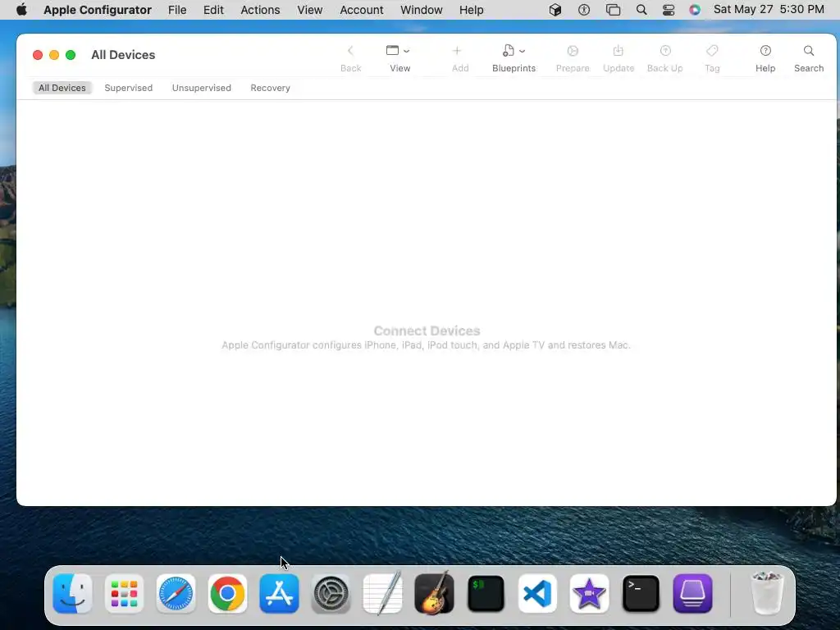
Task: Open the Window menu
Action: pos(421,10)
